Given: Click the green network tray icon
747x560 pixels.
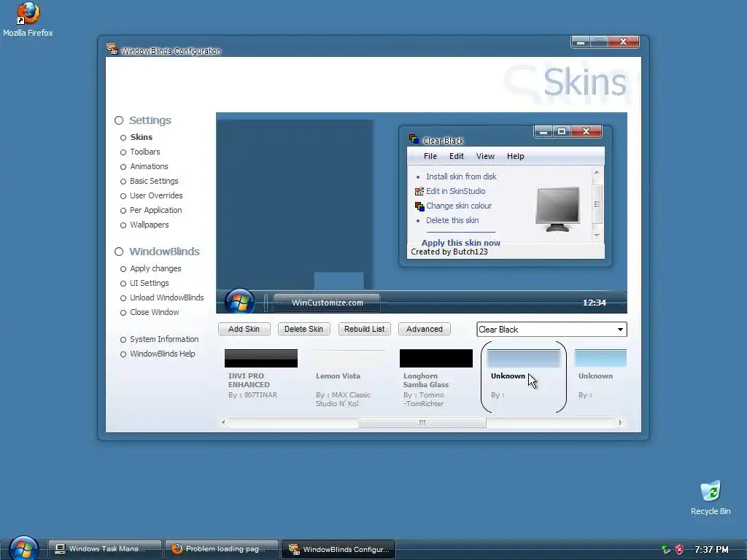Looking at the screenshot, I should tap(666, 549).
